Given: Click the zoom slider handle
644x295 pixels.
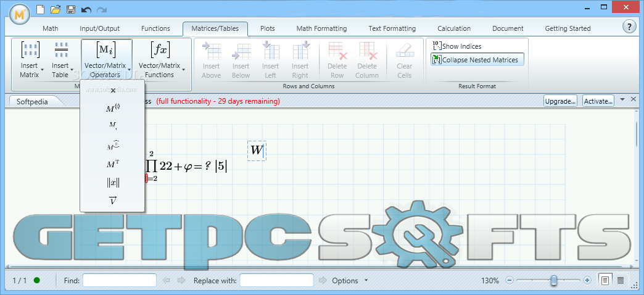Looking at the screenshot, I should pyautogui.click(x=554, y=280).
